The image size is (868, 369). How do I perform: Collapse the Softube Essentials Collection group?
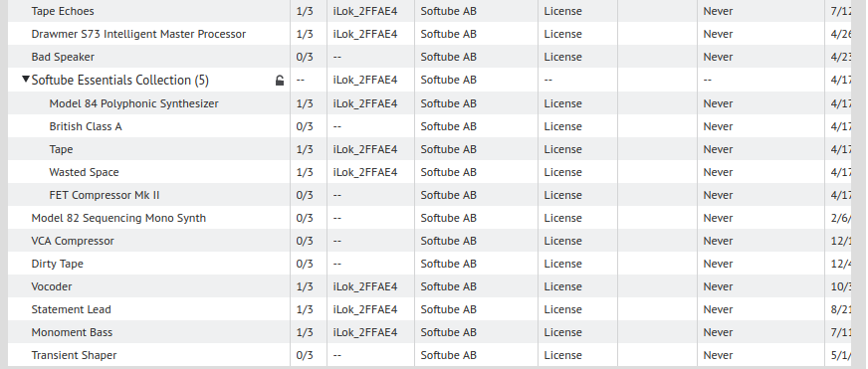point(26,80)
